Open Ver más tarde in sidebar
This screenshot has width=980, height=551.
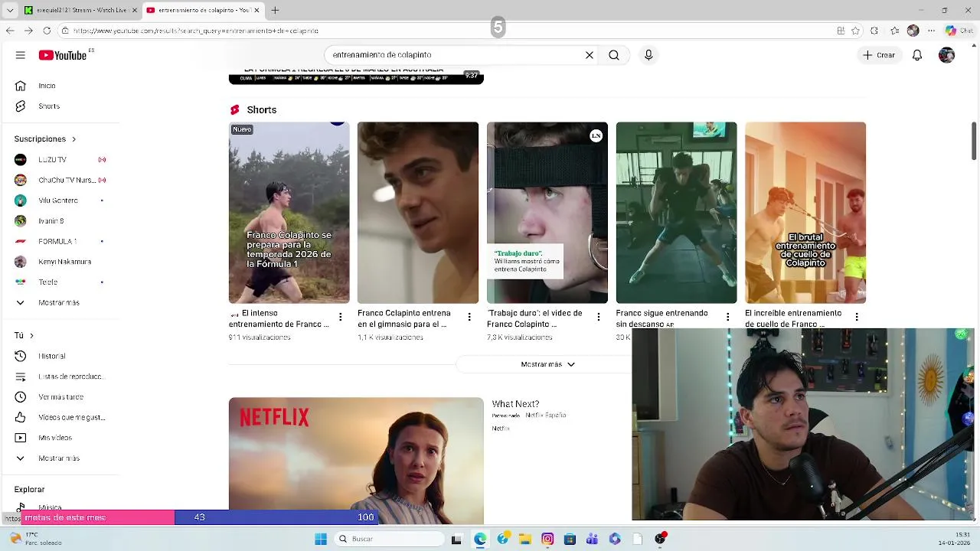tap(60, 397)
